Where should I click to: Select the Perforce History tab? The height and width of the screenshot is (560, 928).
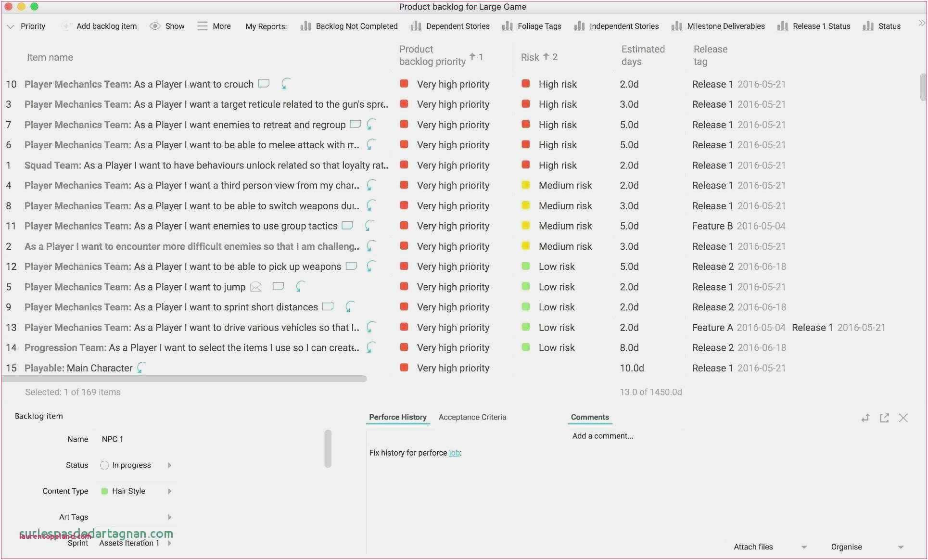coord(397,417)
